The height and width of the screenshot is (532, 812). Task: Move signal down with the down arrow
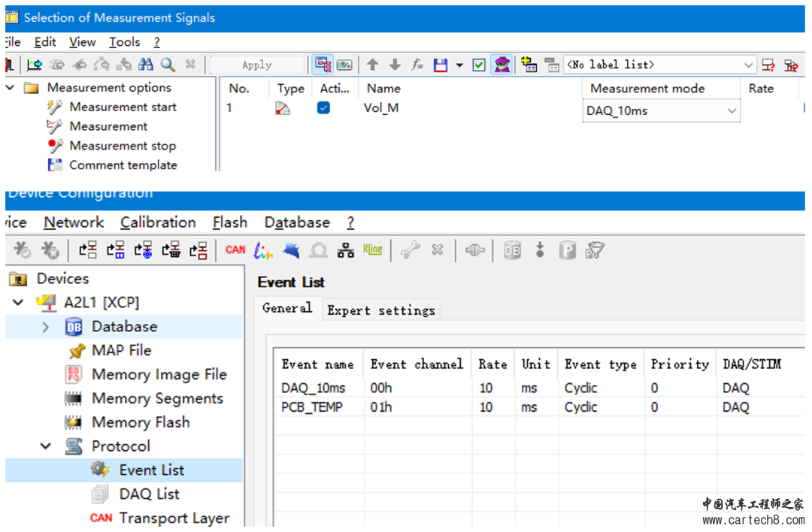[395, 64]
